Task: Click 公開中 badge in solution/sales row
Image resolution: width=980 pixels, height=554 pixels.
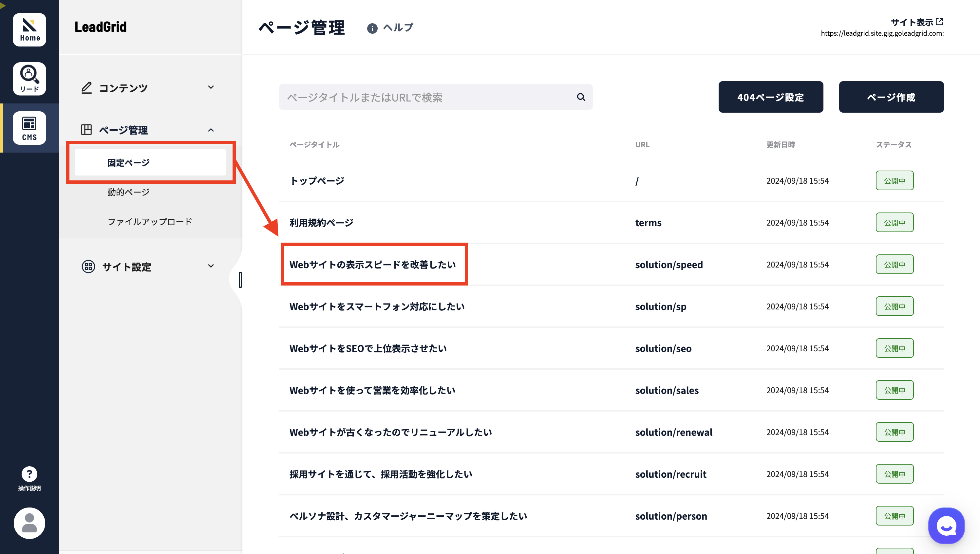Action: click(895, 390)
